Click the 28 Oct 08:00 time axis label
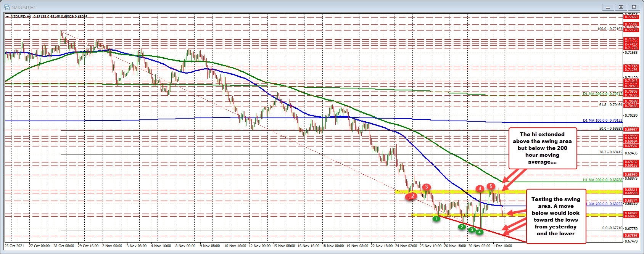 tap(64, 246)
